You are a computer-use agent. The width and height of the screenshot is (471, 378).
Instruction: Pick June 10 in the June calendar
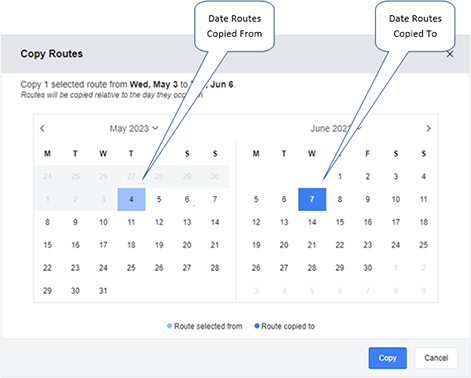pyautogui.click(x=396, y=199)
